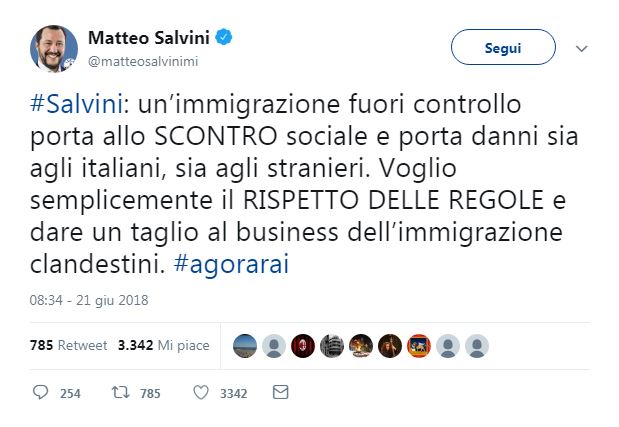Click the building photo liker avatar

(x=332, y=345)
